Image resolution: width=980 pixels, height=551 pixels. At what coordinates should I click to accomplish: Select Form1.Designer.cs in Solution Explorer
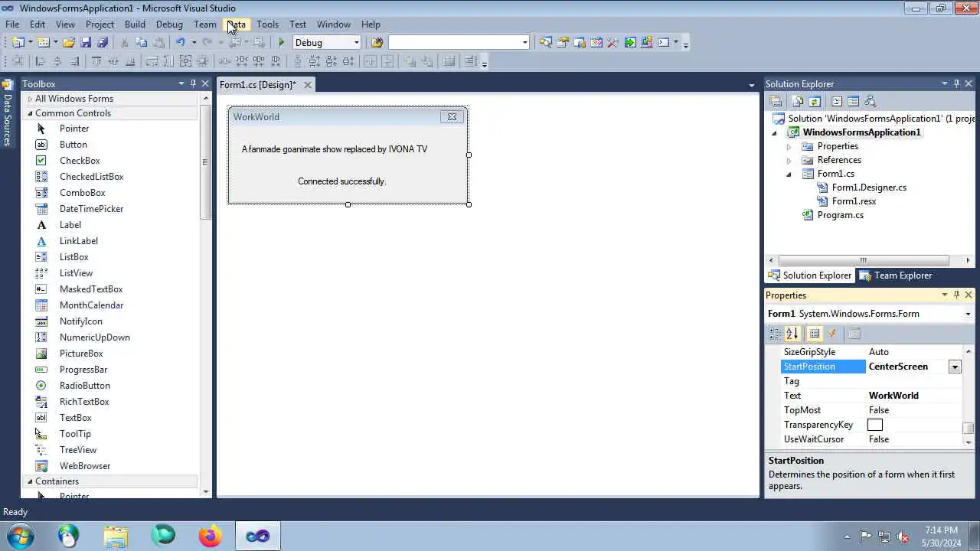[x=869, y=187]
